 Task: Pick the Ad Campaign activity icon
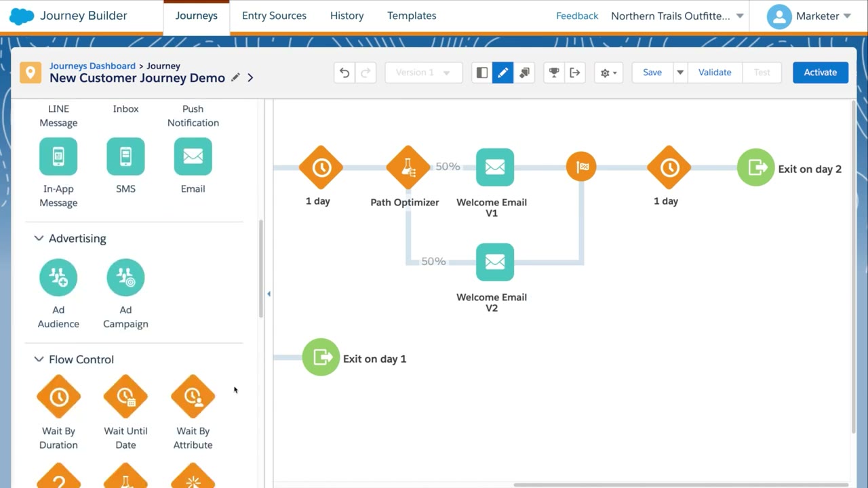(125, 277)
